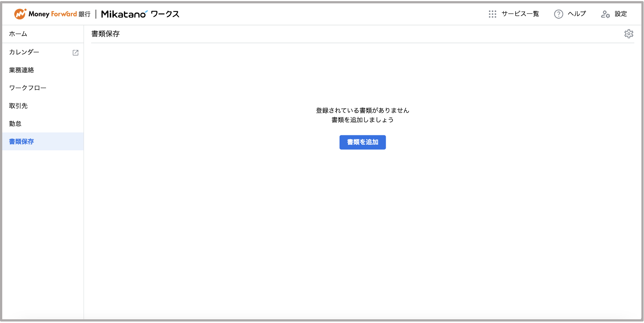The width and height of the screenshot is (644, 323).
Task: Click the Money Forward logo icon
Action: click(x=20, y=14)
